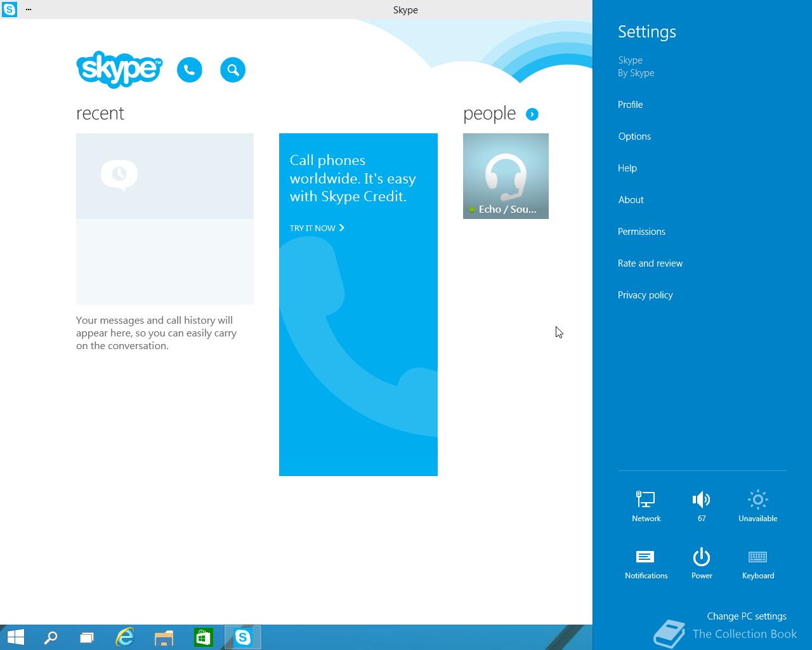Click Skype title bar app icon
The height and width of the screenshot is (650, 812).
(10, 10)
